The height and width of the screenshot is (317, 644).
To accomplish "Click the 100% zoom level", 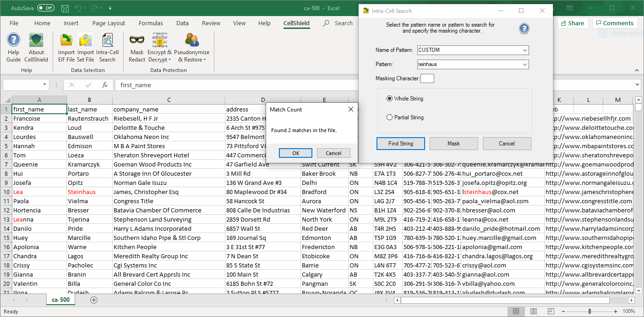I will pyautogui.click(x=629, y=311).
